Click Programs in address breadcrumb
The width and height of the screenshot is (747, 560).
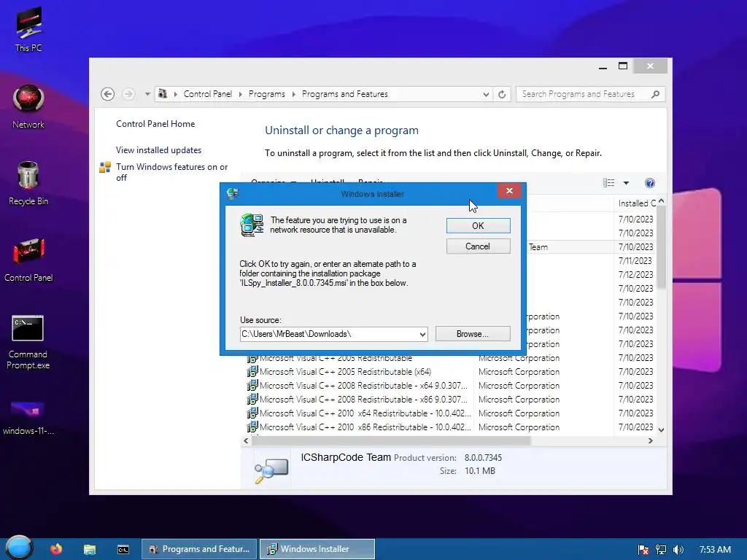click(x=267, y=94)
